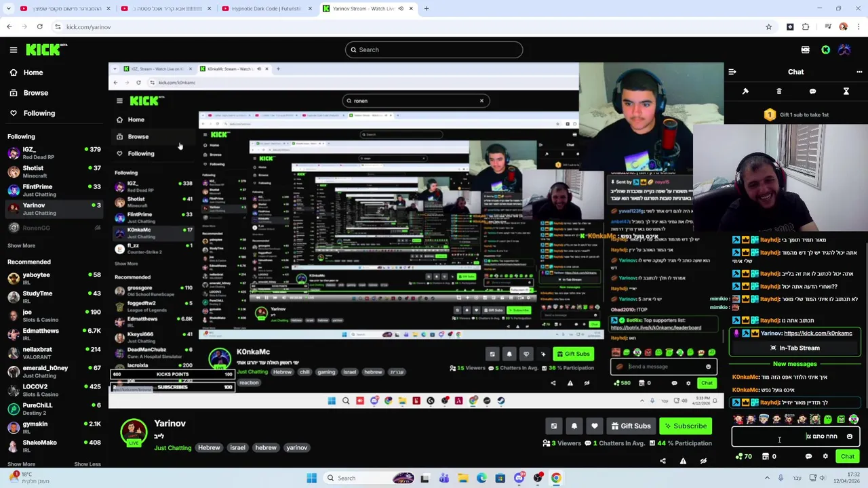This screenshot has width=868, height=488.
Task: Bookmark this page with the star icon
Action: tap(768, 27)
